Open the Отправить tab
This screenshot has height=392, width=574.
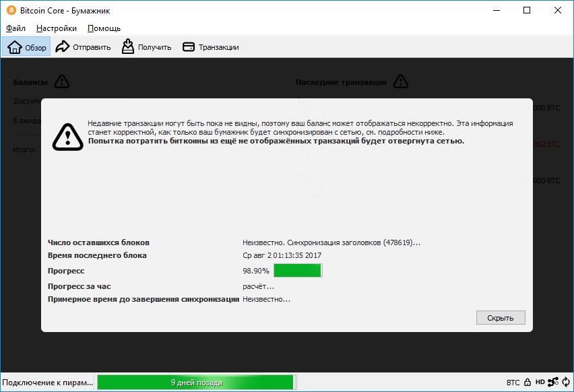pos(83,47)
